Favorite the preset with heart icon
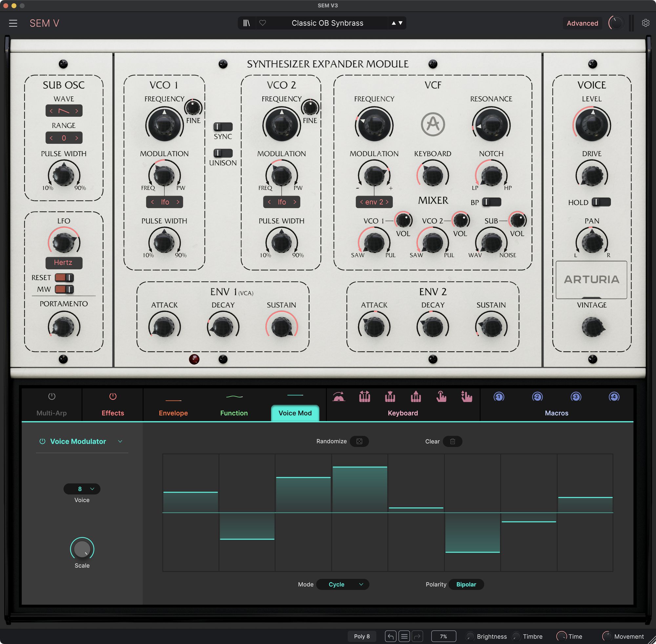Image resolution: width=656 pixels, height=644 pixels. pos(263,23)
